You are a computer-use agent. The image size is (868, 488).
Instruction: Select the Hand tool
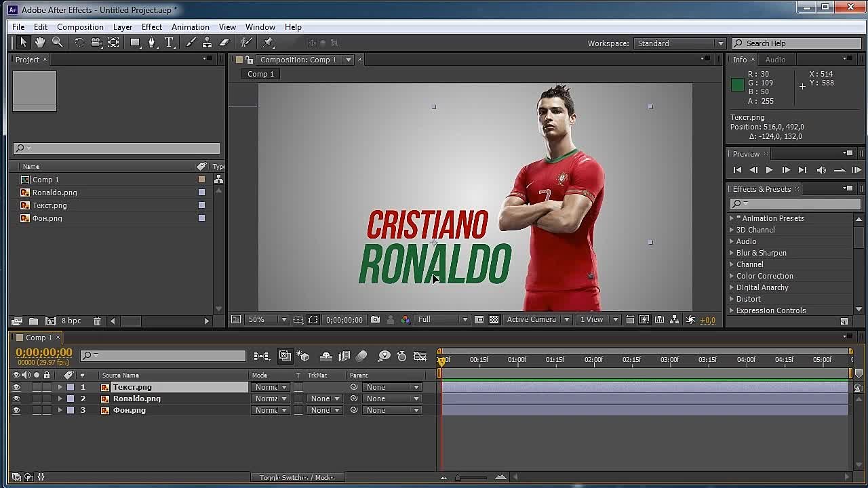coord(40,43)
